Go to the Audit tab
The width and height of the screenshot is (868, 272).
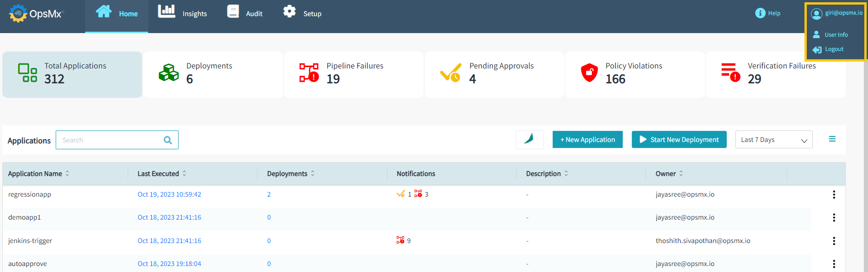point(245,13)
